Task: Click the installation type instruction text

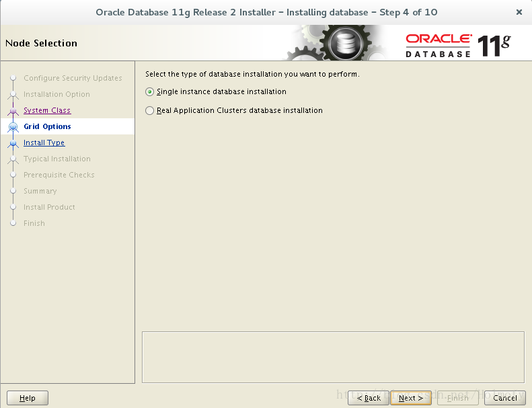Action: click(252, 74)
